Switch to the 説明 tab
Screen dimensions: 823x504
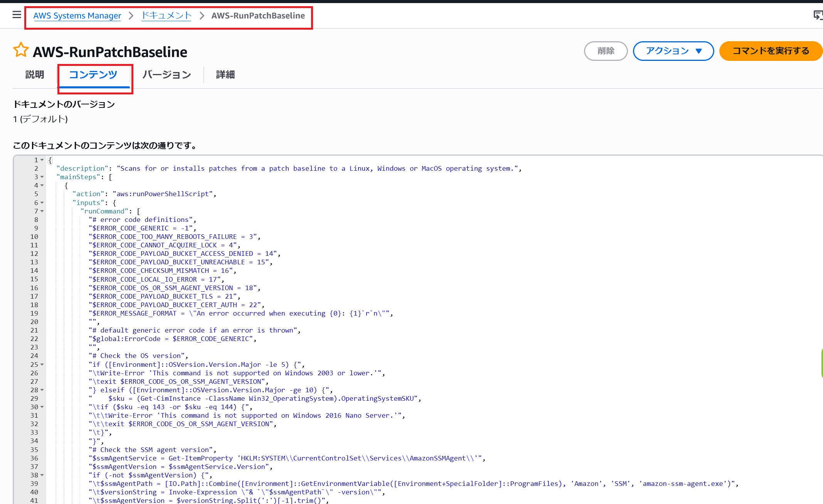(x=35, y=74)
